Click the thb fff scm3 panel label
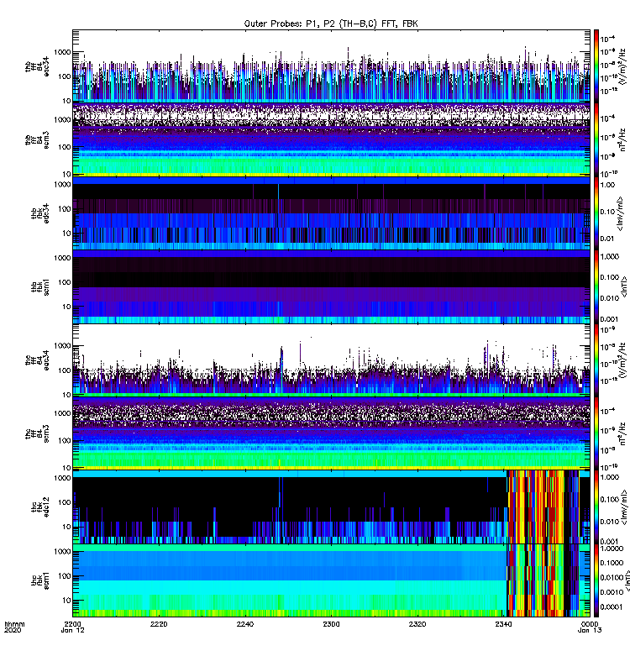 tap(37, 140)
